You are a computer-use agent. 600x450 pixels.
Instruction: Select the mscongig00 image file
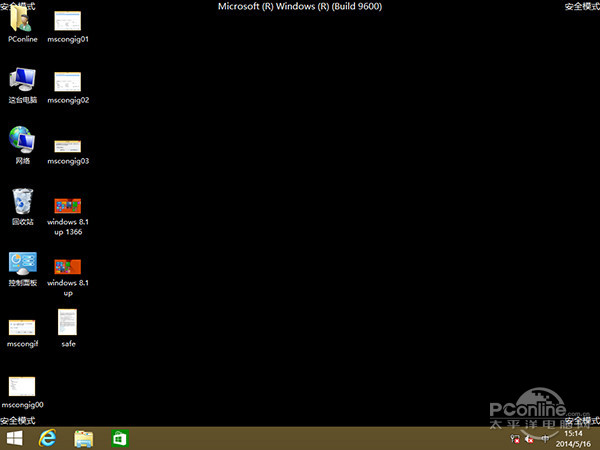[22, 387]
